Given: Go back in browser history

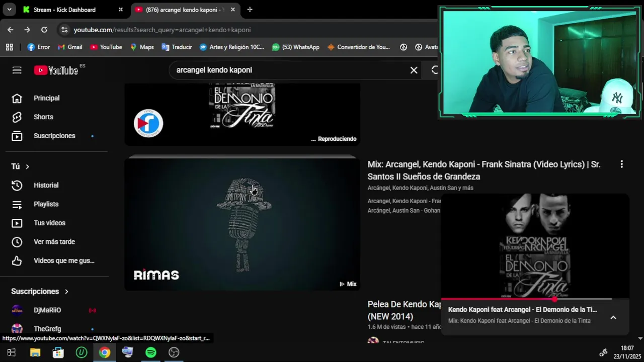Looking at the screenshot, I should [11, 30].
